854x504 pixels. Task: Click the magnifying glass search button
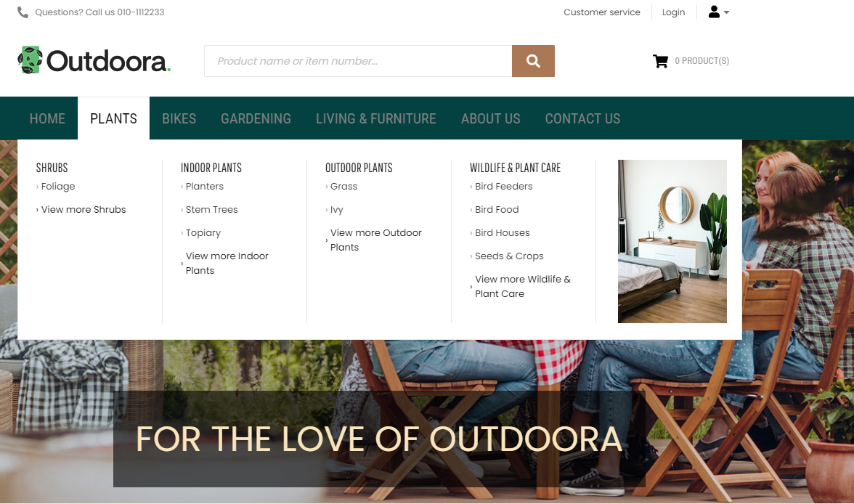tap(533, 61)
